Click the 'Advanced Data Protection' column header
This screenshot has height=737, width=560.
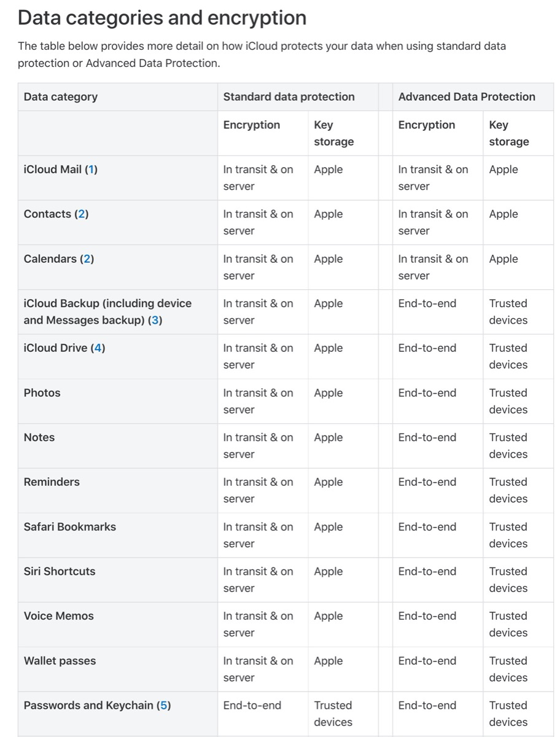pyautogui.click(x=466, y=97)
